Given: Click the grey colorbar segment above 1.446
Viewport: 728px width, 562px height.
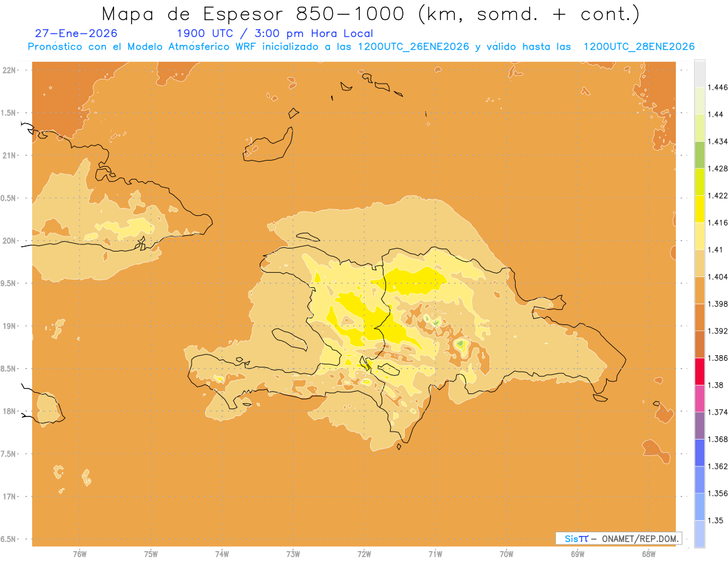Looking at the screenshot, I should click(x=699, y=73).
